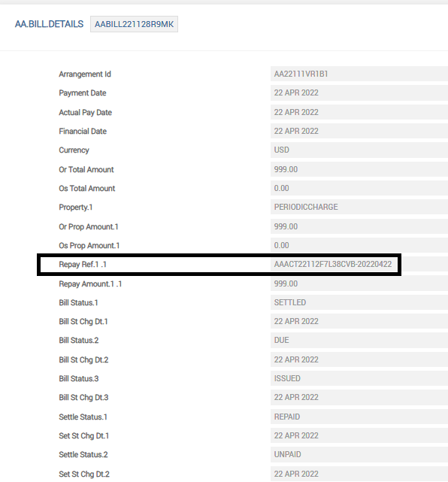Click the Or Prop Amount.1 value
Image resolution: width=448 pixels, height=482 pixels.
pyautogui.click(x=359, y=226)
